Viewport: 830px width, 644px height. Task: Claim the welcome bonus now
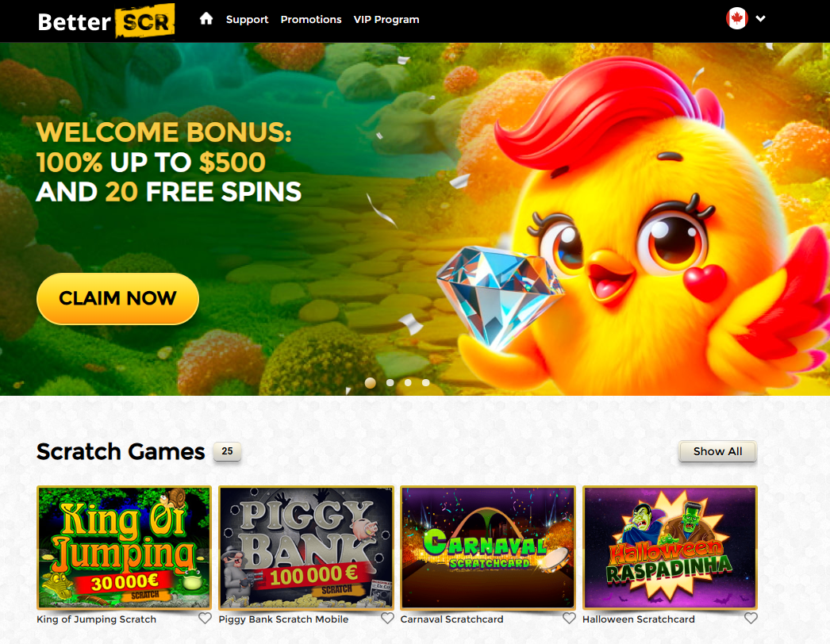[117, 298]
